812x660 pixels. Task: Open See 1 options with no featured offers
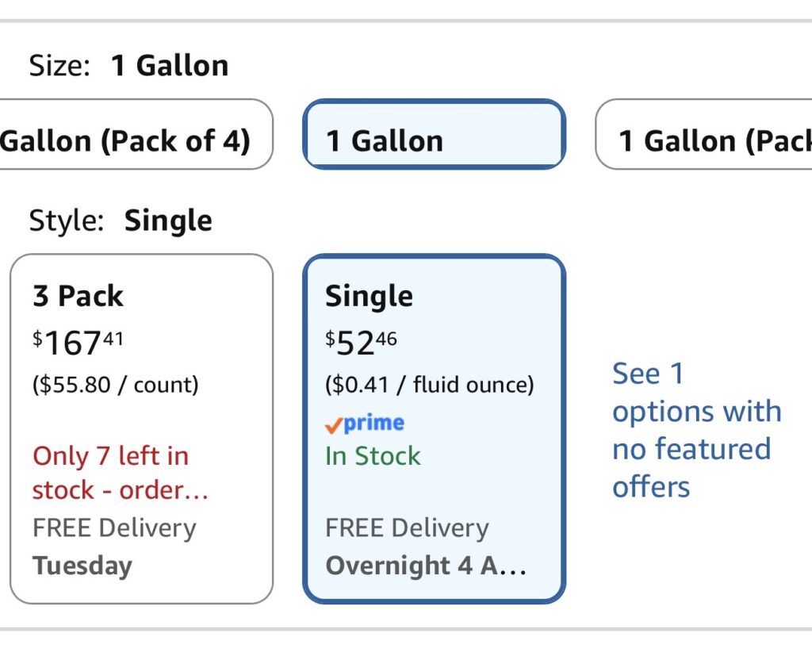(696, 430)
